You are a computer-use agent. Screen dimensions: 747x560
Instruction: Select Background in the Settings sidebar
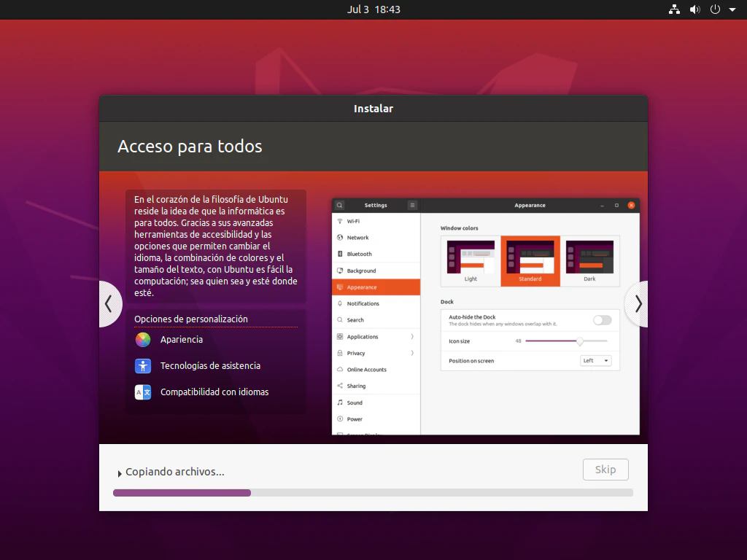[376, 271]
